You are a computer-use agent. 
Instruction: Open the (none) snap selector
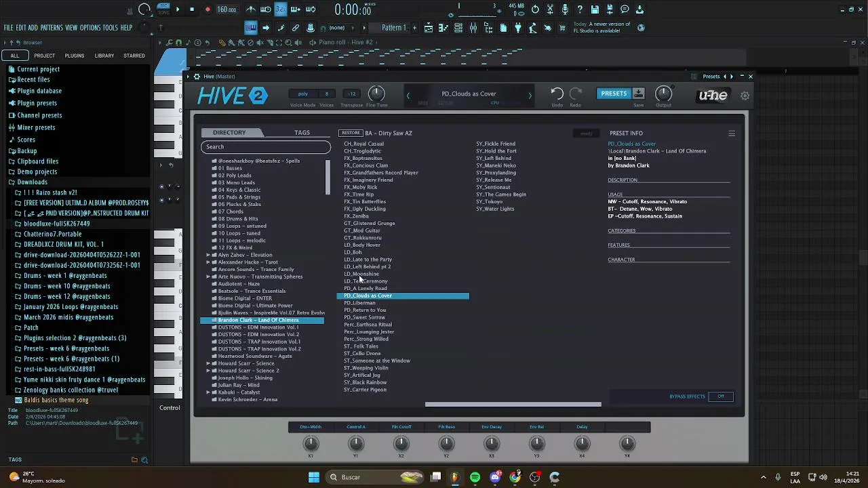pos(337,28)
